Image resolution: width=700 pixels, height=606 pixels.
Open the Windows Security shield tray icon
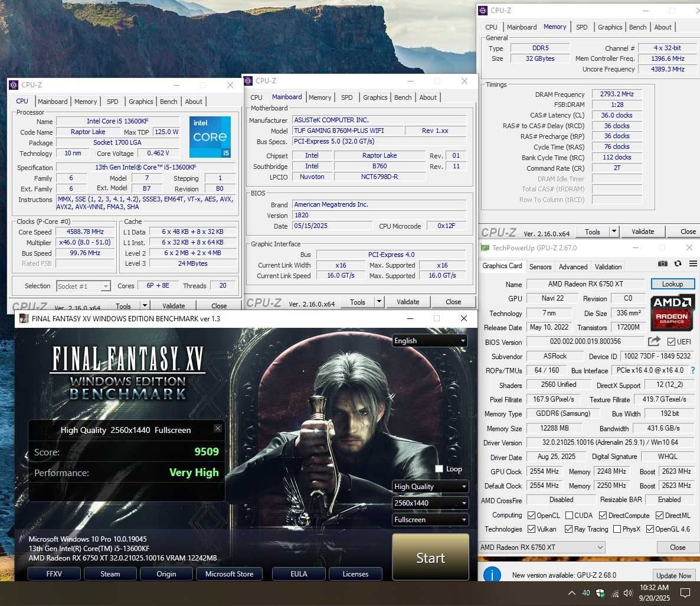[600, 593]
